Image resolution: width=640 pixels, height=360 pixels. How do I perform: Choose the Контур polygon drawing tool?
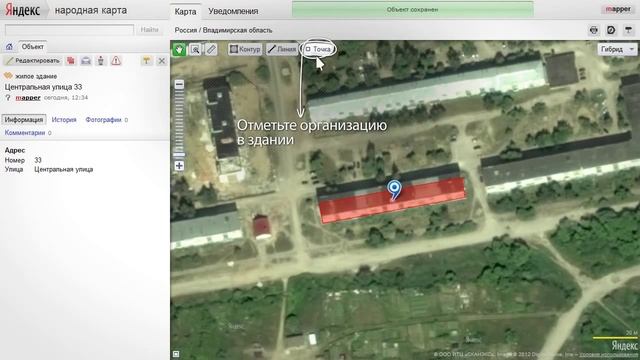pos(245,49)
